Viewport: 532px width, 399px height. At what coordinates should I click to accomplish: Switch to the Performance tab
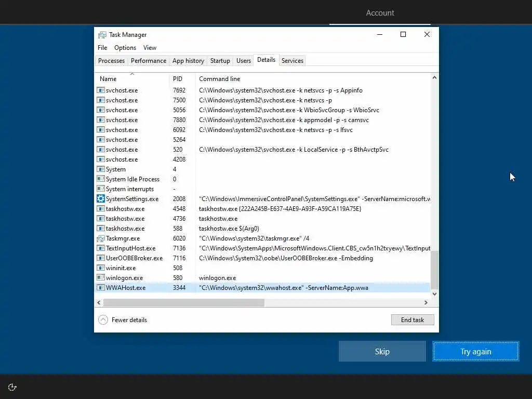149,61
